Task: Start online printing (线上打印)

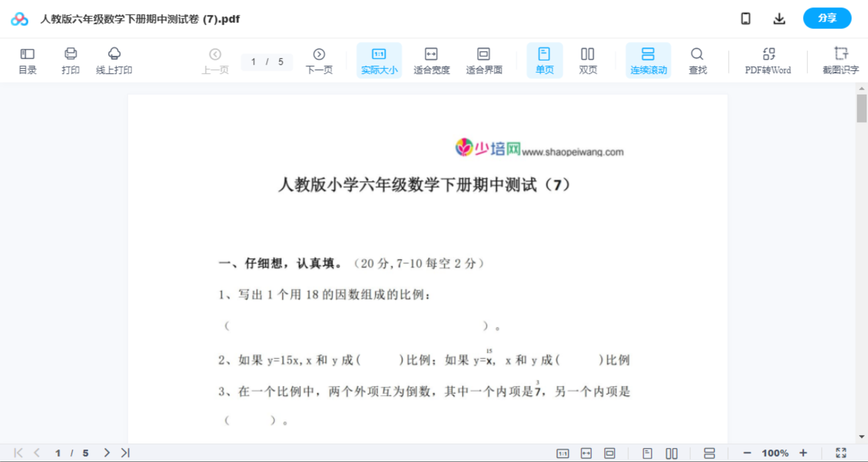Action: (x=114, y=60)
